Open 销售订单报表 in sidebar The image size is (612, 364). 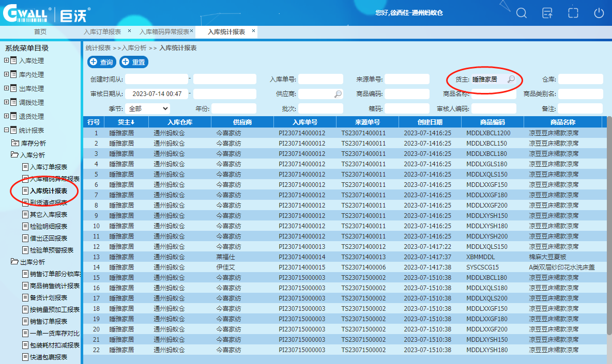pos(48,321)
